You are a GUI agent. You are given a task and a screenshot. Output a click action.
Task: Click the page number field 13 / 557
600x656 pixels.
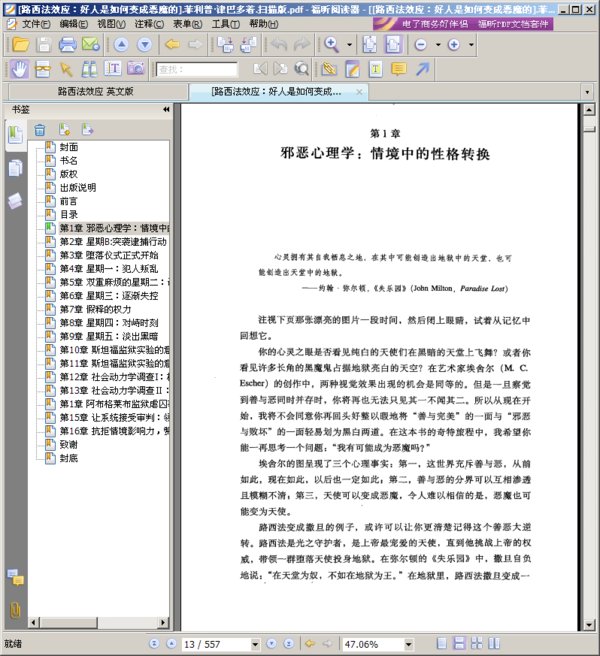click(216, 644)
